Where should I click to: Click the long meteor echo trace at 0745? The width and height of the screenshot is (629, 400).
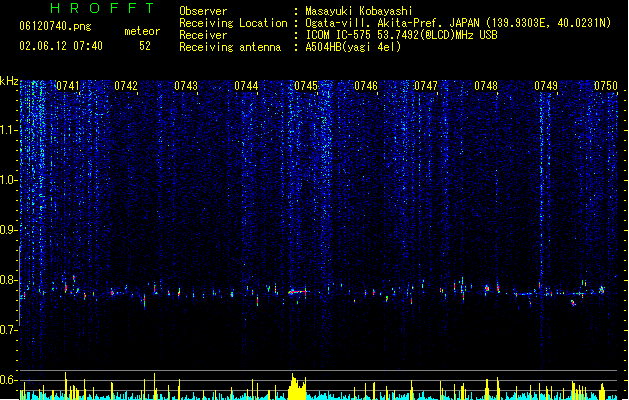(298, 292)
